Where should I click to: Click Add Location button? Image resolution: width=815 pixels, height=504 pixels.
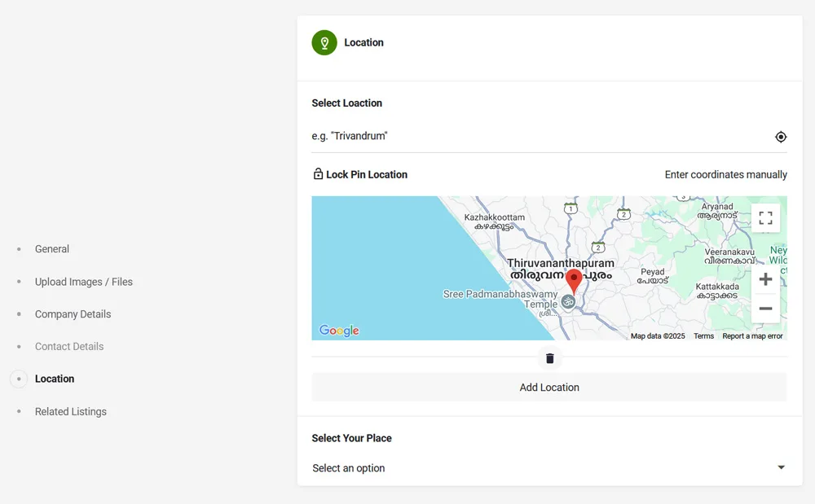tap(548, 388)
